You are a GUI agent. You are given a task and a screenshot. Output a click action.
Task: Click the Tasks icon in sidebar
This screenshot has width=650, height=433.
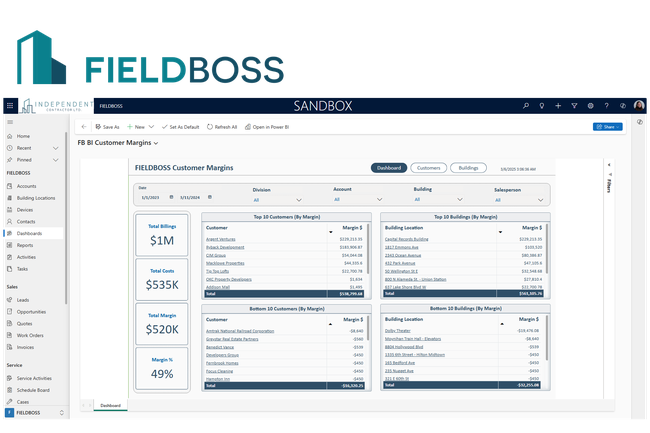[10, 269]
